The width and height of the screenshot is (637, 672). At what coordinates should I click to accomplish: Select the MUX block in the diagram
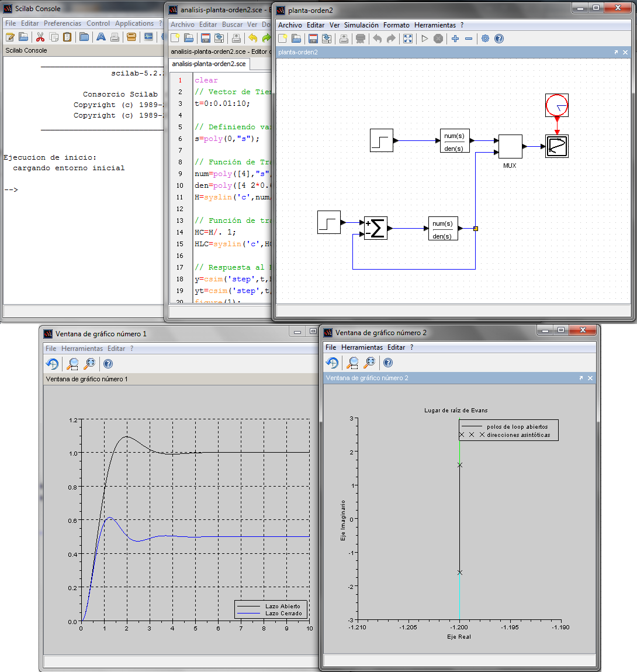pyautogui.click(x=510, y=147)
